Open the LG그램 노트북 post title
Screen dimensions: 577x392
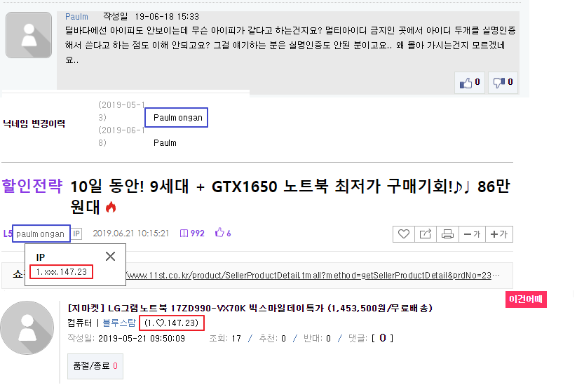click(x=250, y=308)
